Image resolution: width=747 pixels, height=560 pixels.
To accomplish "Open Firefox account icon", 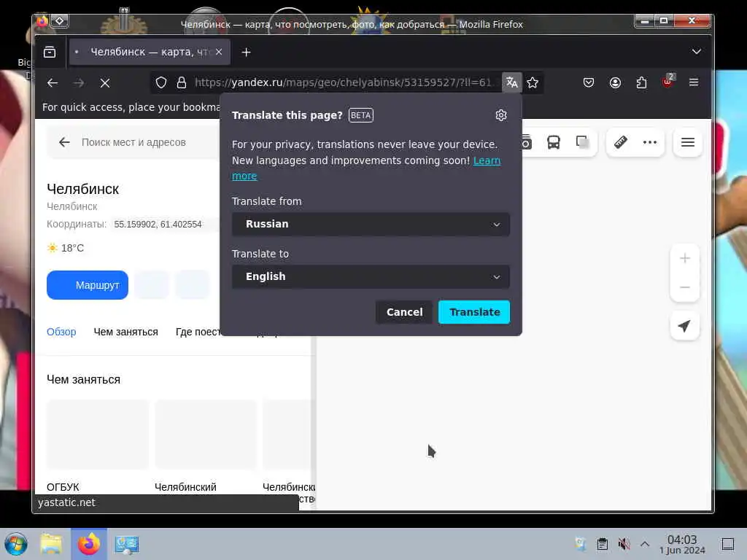I will 616,82.
